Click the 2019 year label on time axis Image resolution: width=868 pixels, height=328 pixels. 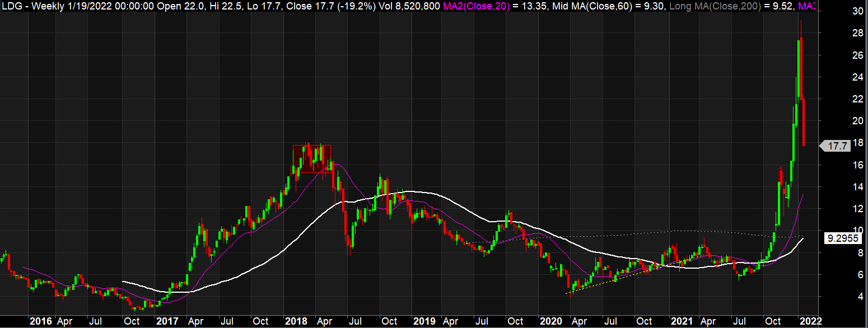(424, 321)
